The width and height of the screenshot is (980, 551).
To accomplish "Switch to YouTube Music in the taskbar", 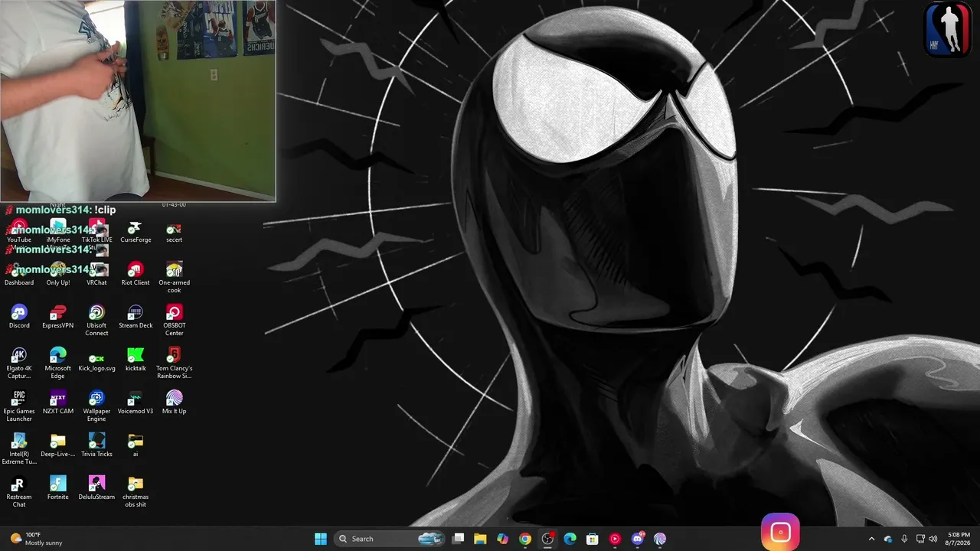I will pyautogui.click(x=615, y=539).
